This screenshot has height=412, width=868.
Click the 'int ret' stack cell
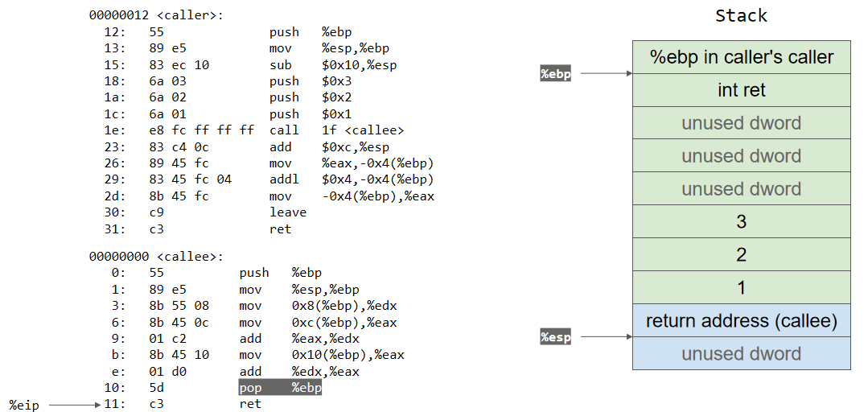[x=741, y=90]
